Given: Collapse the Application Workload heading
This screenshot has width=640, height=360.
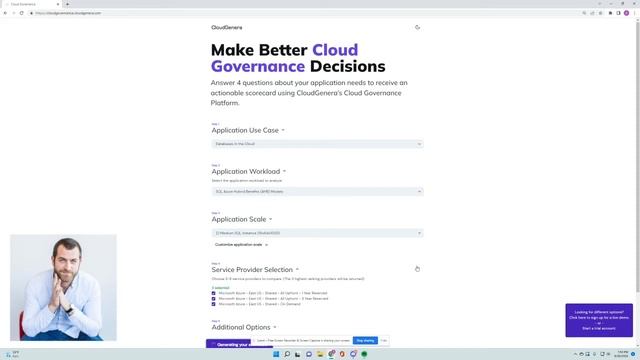Looking at the screenshot, I should [x=249, y=171].
